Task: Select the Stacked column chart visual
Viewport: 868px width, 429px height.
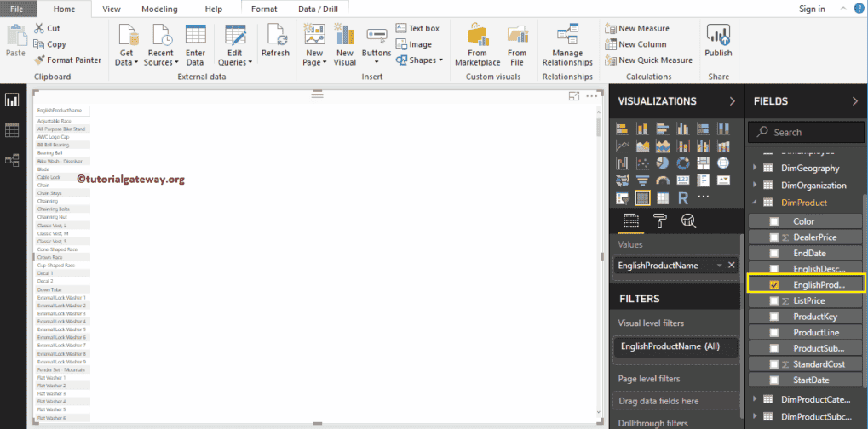Action: click(643, 129)
